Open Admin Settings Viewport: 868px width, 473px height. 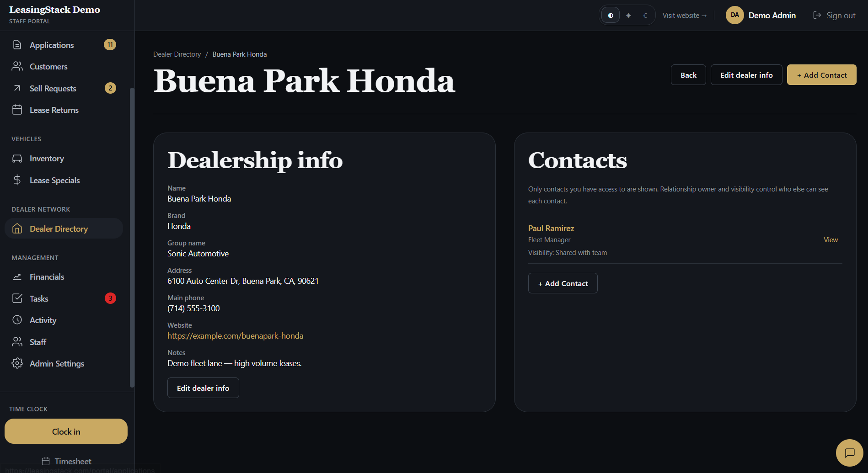[x=64, y=363]
